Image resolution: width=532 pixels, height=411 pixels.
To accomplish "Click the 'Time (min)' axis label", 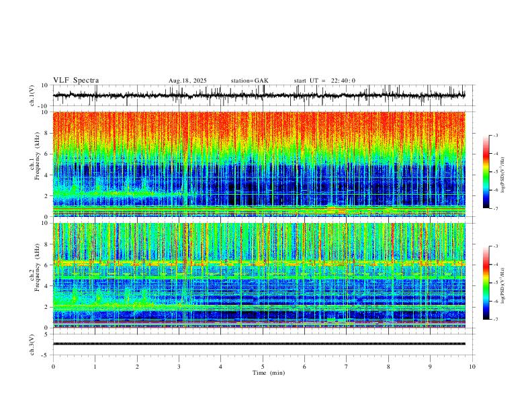I will tap(269, 373).
